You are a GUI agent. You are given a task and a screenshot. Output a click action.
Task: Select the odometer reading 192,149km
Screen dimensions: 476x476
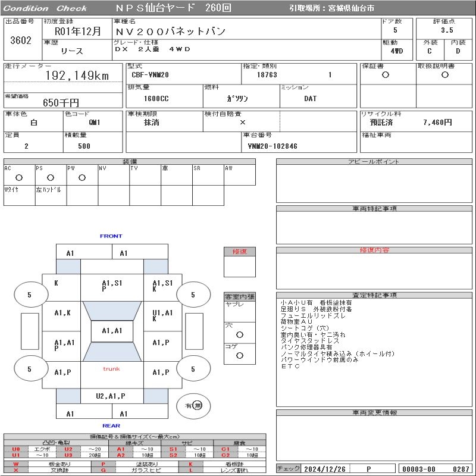pyautogui.click(x=77, y=76)
